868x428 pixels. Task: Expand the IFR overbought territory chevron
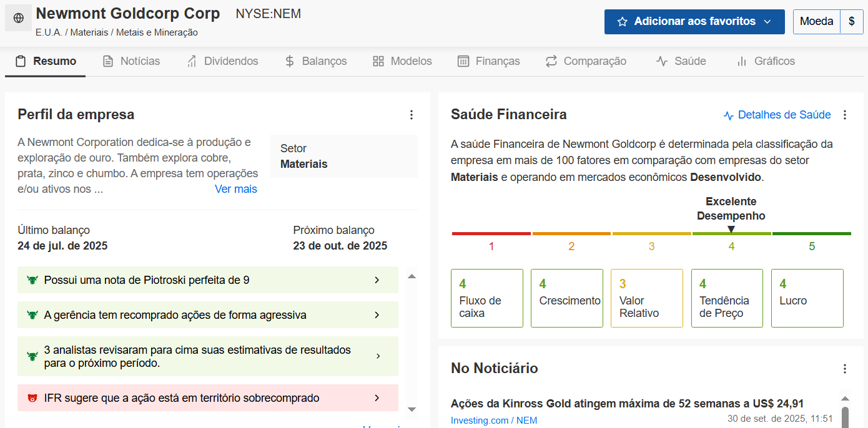coord(377,398)
